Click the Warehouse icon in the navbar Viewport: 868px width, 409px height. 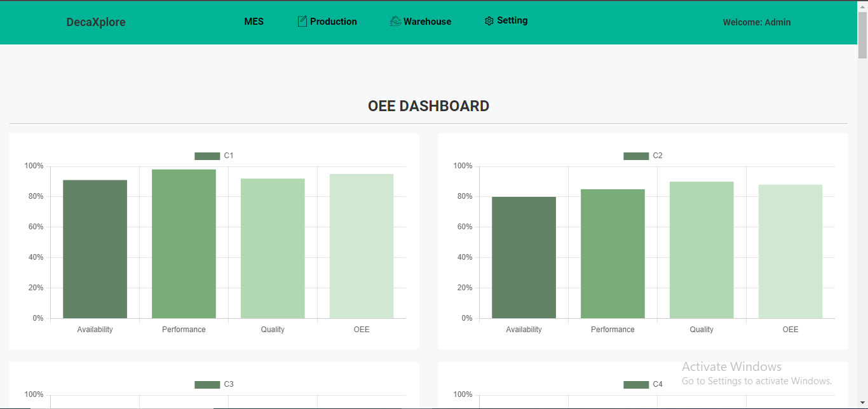pos(395,22)
